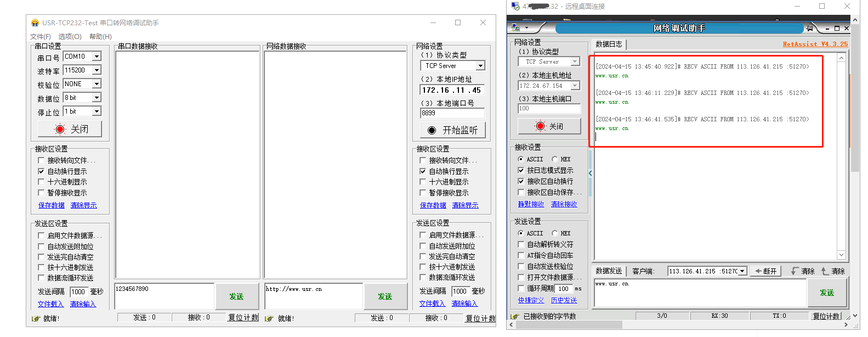
Task: Click network-side green 发送 button
Action: [x=385, y=296]
